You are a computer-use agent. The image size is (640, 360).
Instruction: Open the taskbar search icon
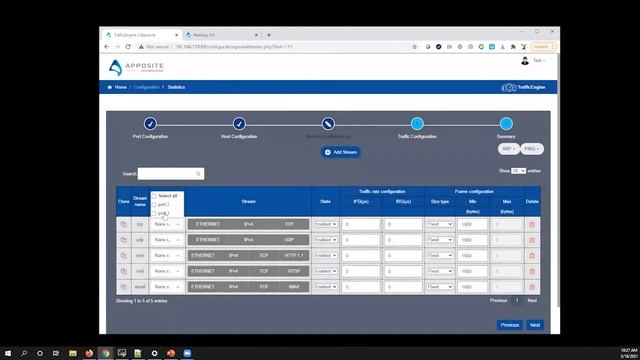(x=24, y=353)
